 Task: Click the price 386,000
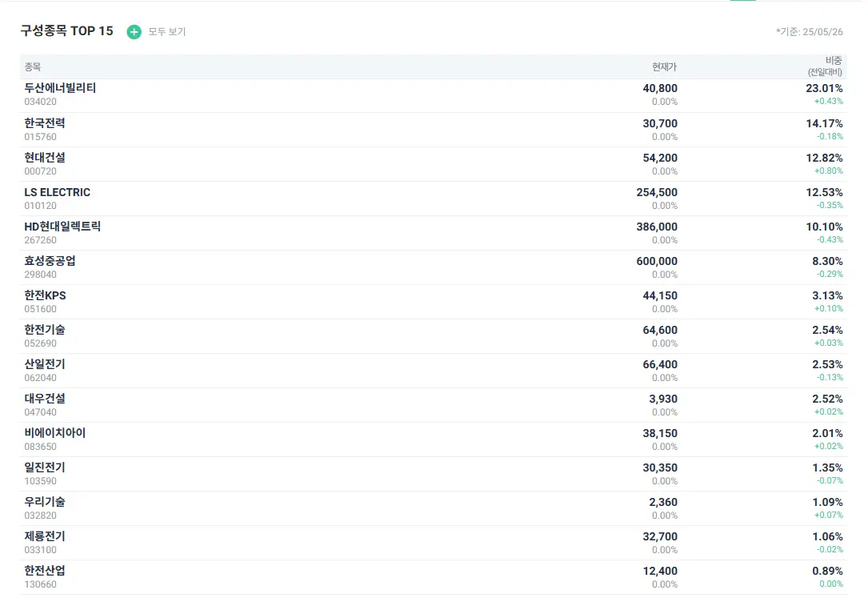657,227
